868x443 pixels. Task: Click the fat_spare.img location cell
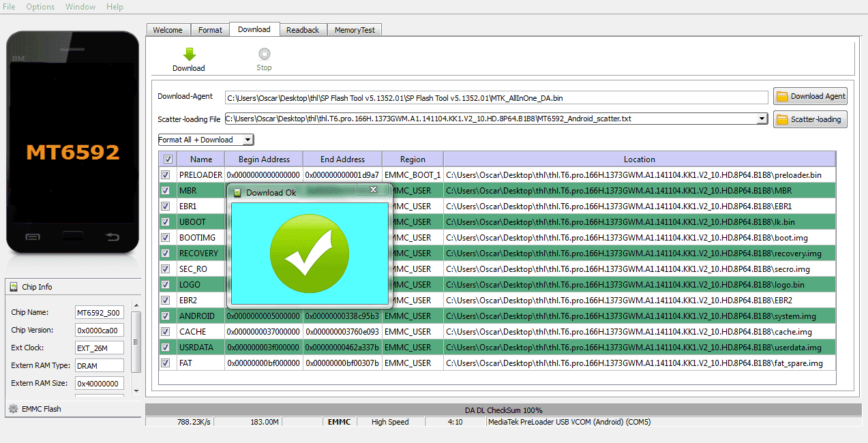click(x=640, y=363)
